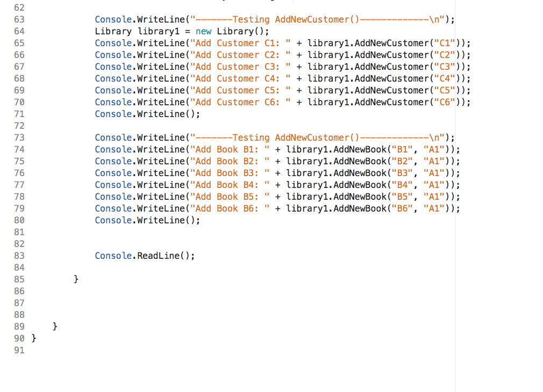Click the variable name library1 on line 64
The height and width of the screenshot is (392, 543).
[x=156, y=31]
